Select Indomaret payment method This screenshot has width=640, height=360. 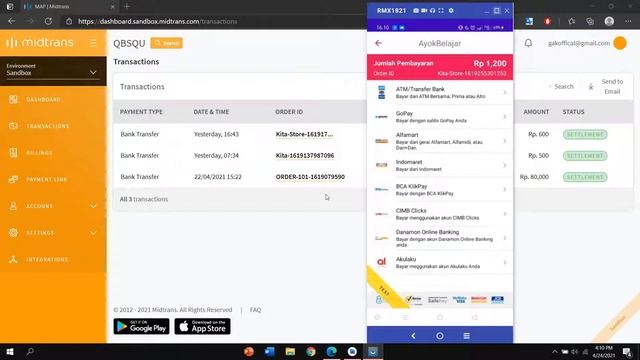pos(440,165)
